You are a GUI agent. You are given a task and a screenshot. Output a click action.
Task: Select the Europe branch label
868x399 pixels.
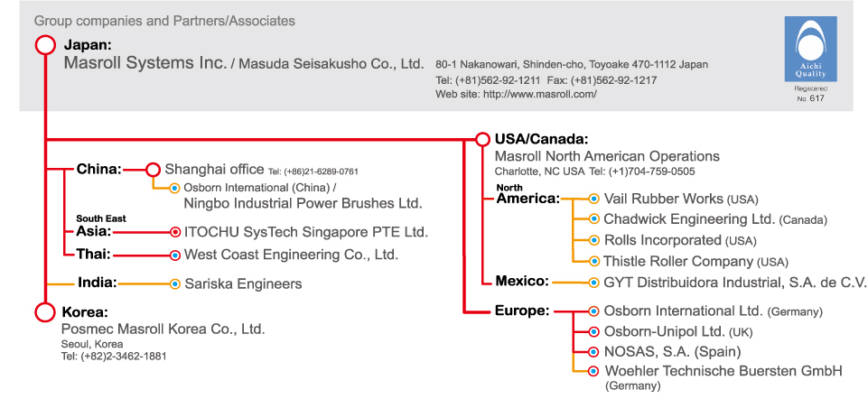pyautogui.click(x=522, y=311)
